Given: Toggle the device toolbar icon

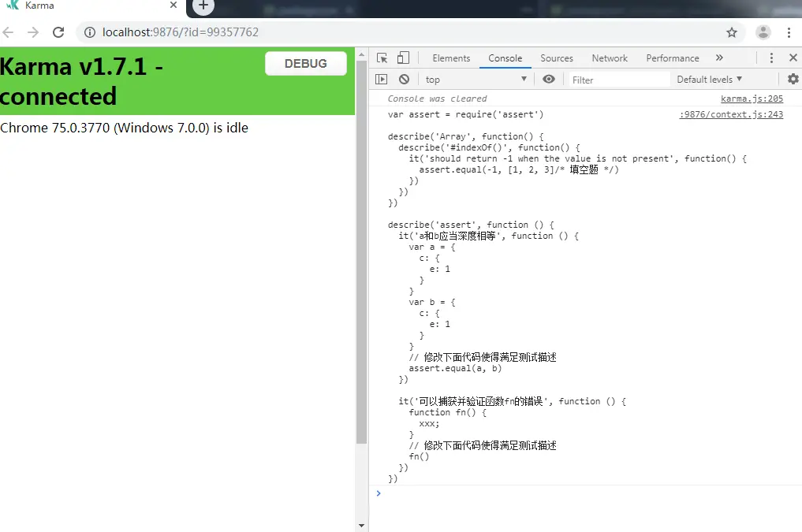Looking at the screenshot, I should click(x=403, y=58).
